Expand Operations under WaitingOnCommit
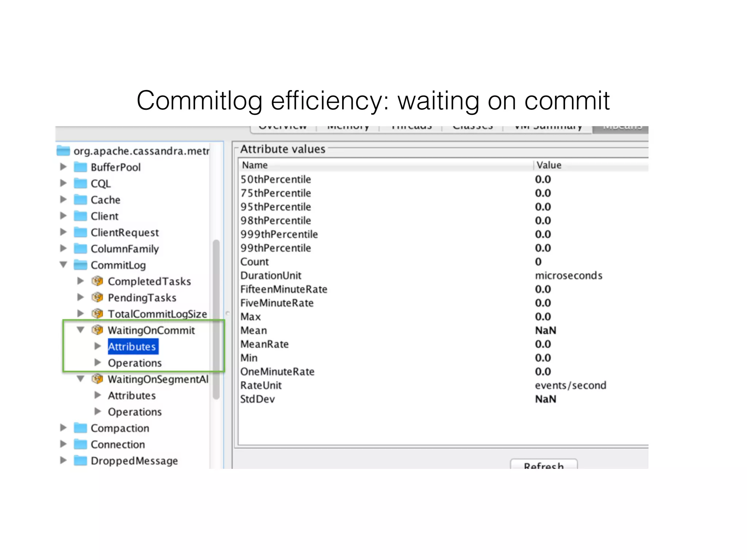 pos(98,362)
